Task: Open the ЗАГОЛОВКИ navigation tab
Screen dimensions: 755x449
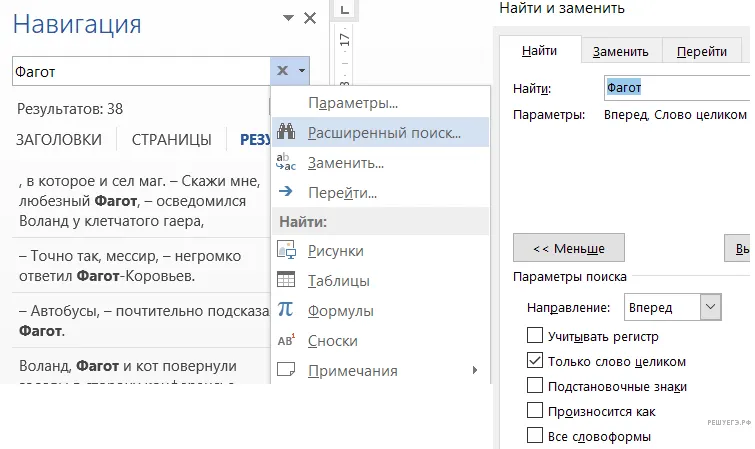Action: [x=59, y=139]
